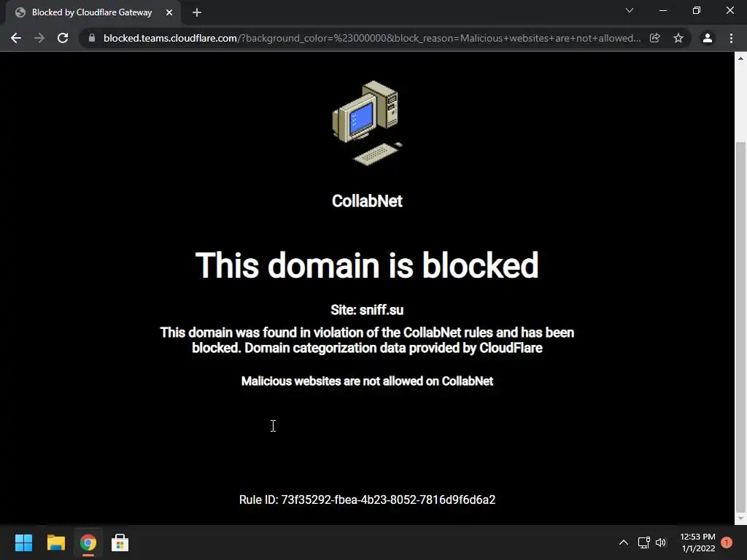This screenshot has width=747, height=560.
Task: Open the Chrome profile icon
Action: [708, 38]
